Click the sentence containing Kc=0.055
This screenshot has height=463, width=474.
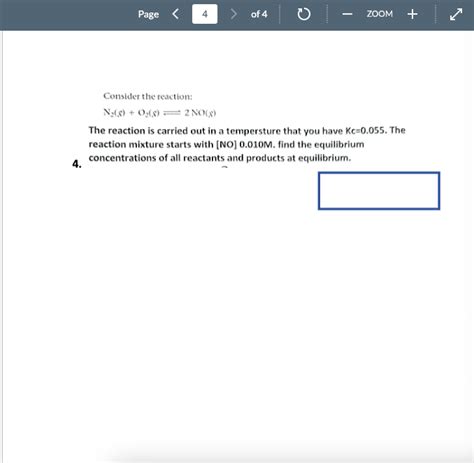[247, 130]
